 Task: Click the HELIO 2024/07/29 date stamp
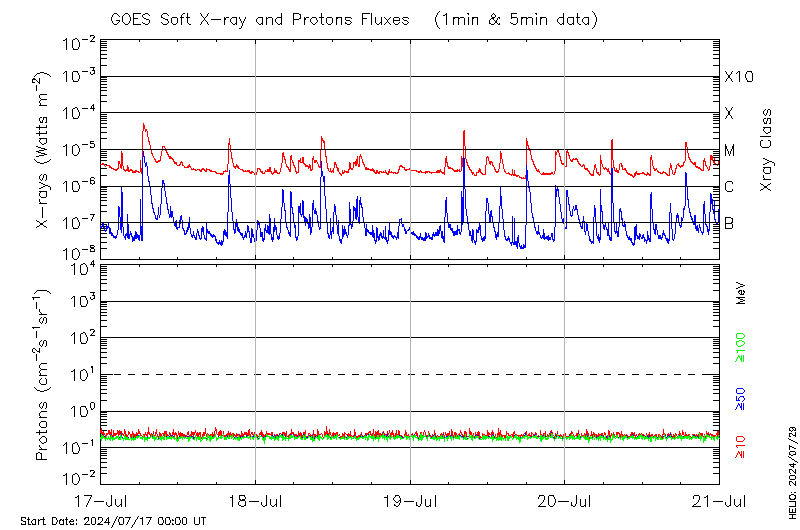point(791,467)
